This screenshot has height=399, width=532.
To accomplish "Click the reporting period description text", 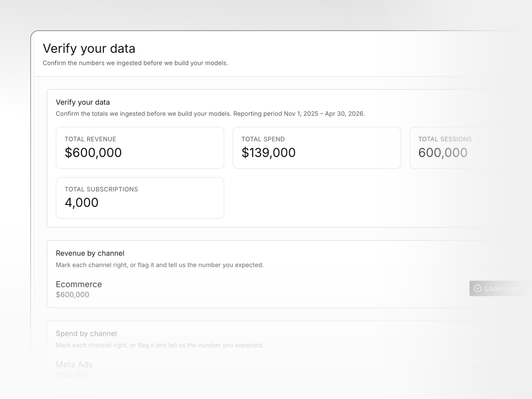I will (x=210, y=114).
